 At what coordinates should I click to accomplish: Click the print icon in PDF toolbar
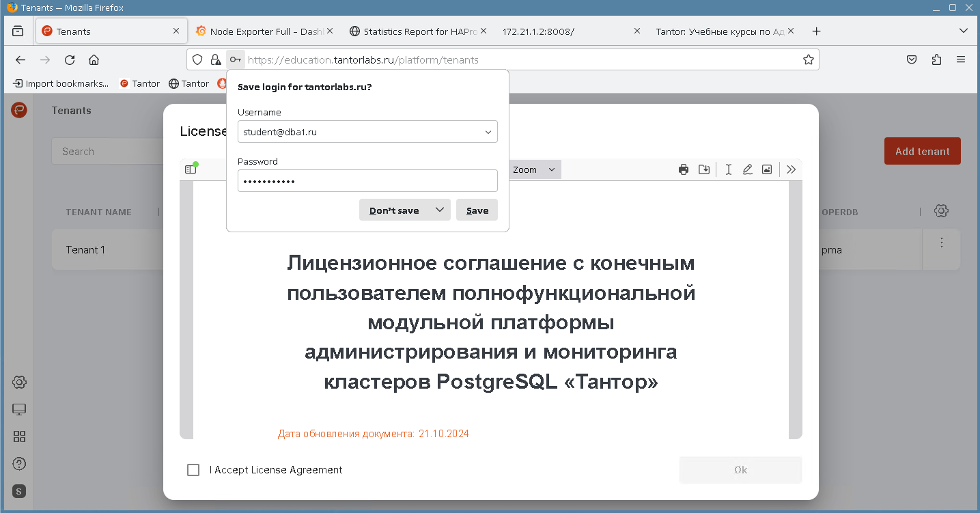pos(683,170)
